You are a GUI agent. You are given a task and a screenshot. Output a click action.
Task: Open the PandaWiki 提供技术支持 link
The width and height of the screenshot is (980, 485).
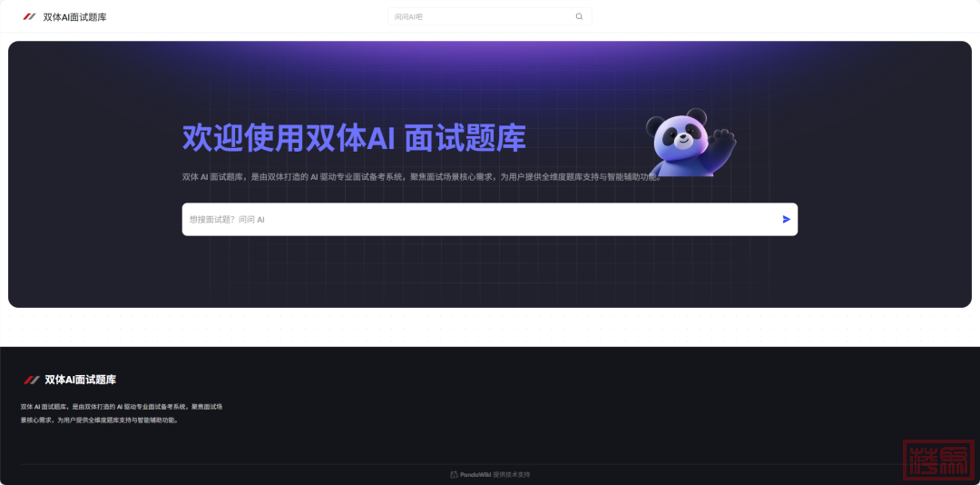pyautogui.click(x=490, y=474)
